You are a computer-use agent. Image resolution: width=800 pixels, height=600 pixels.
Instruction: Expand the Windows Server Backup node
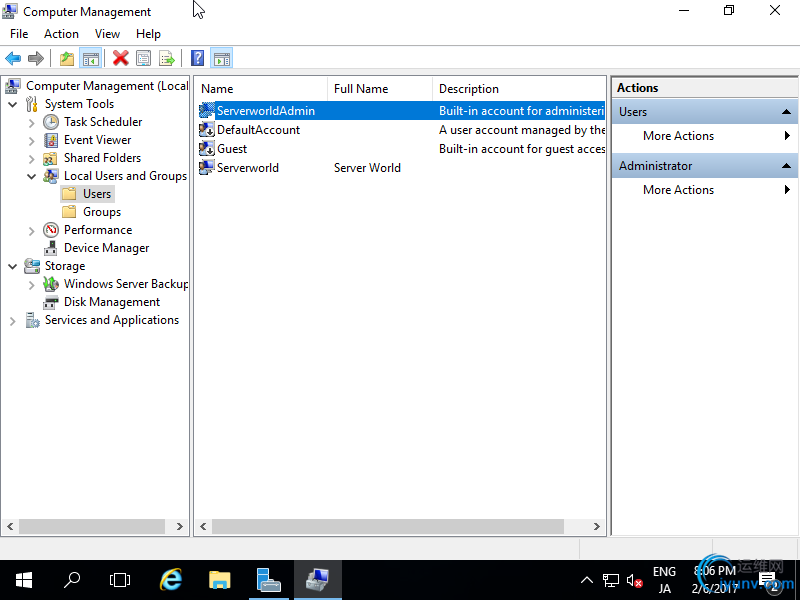pos(32,285)
